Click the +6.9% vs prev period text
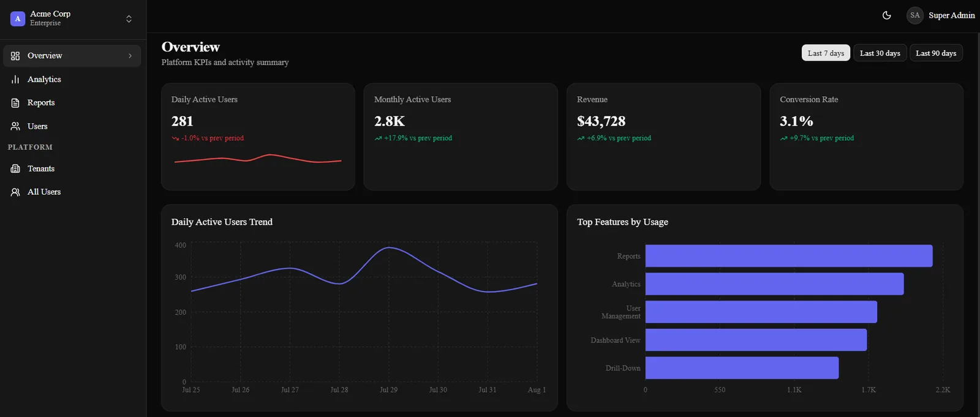 click(x=619, y=138)
